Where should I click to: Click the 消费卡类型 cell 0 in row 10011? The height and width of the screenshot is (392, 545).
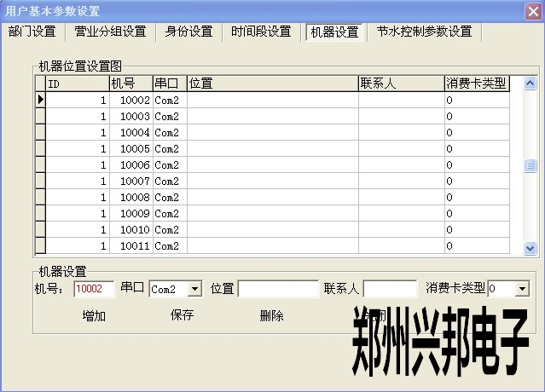478,245
